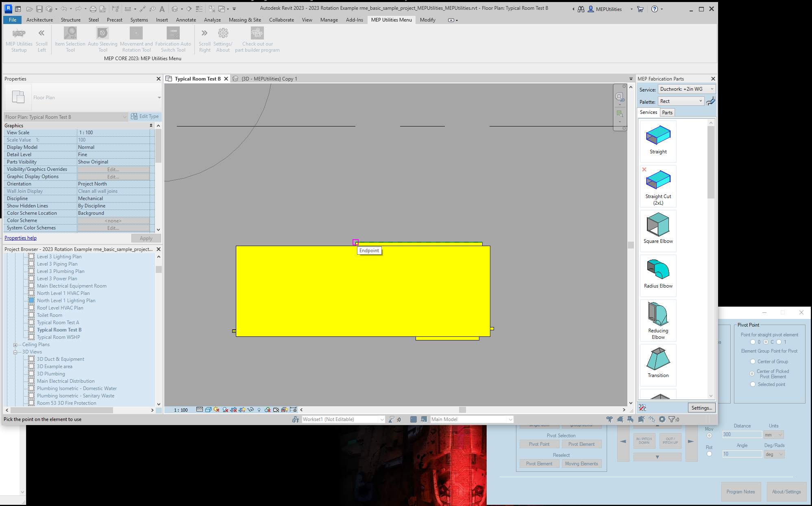Click the Project Browser horizontal scrollbar
The width and height of the screenshot is (812, 506).
pos(61,410)
